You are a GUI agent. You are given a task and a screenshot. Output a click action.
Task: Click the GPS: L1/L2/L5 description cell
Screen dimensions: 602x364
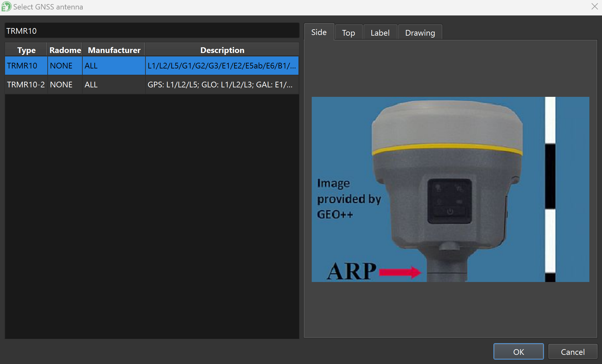[220, 85]
